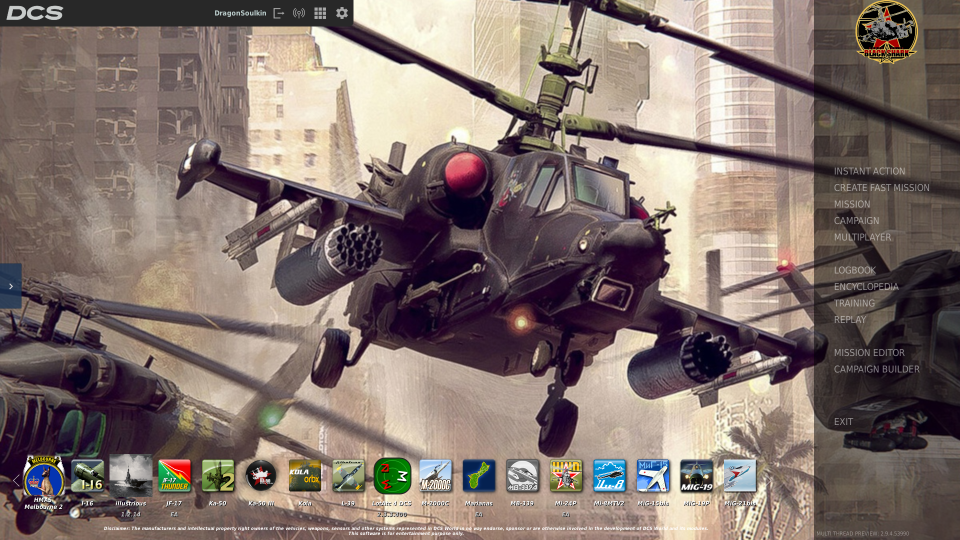
Task: Expand the left side panel arrow
Action: (10, 286)
